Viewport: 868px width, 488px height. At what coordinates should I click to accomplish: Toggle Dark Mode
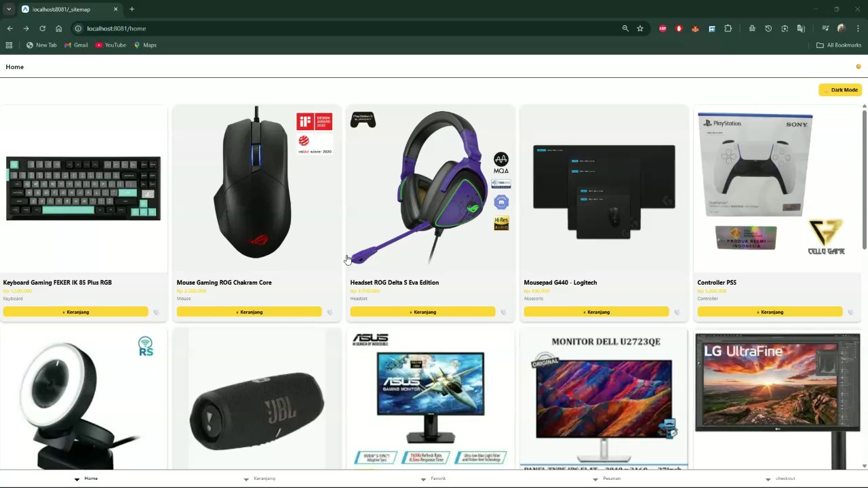tap(840, 89)
